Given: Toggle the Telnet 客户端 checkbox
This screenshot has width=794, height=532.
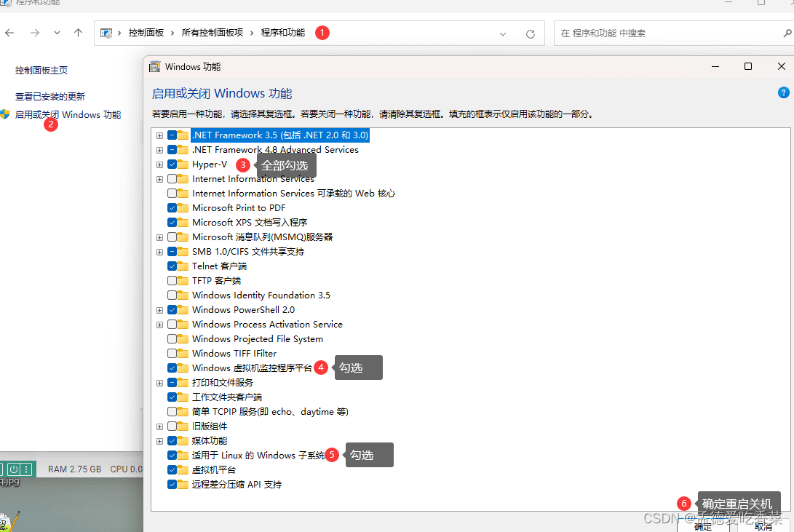Looking at the screenshot, I should pyautogui.click(x=172, y=266).
